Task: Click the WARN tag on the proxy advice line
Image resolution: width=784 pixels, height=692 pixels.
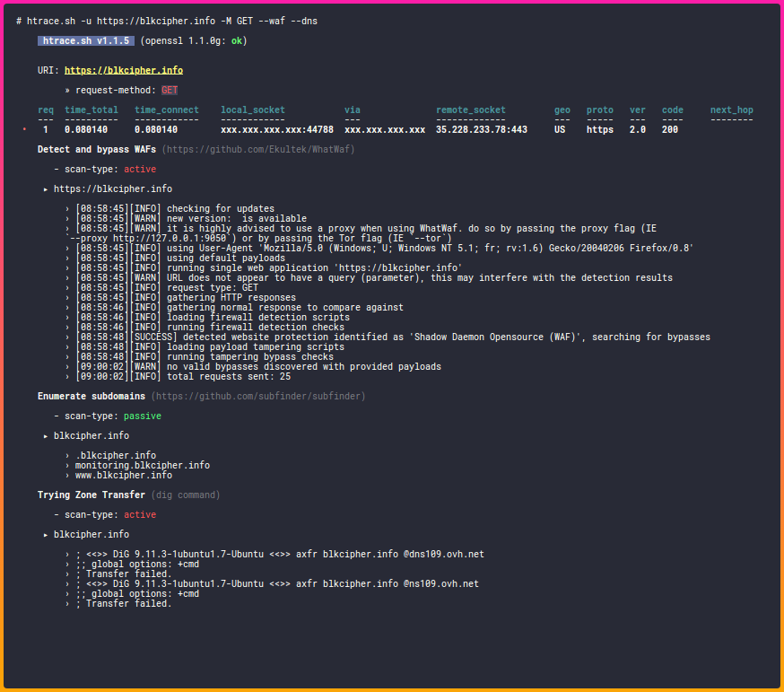Action: point(144,228)
